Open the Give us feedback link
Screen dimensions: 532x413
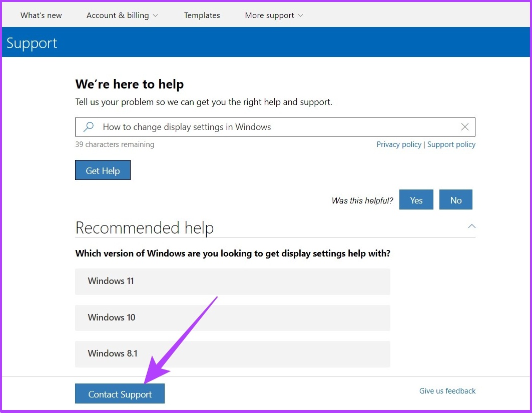(447, 391)
